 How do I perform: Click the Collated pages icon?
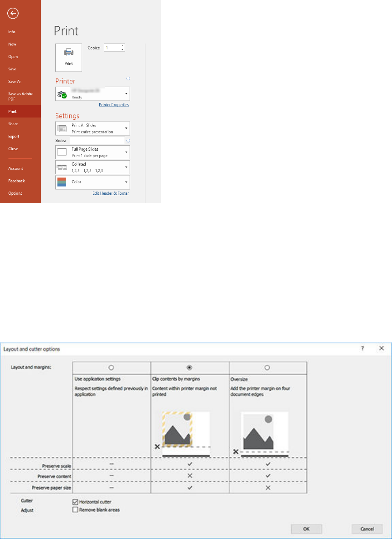62,167
